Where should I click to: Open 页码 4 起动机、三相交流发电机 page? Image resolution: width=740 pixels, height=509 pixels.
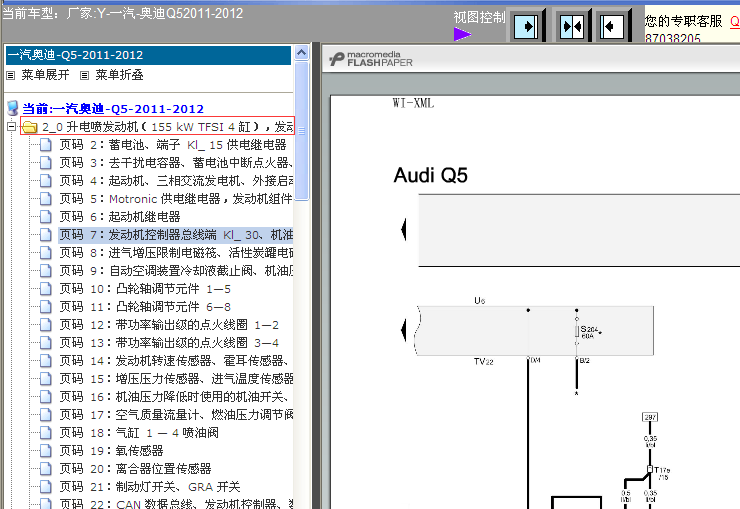pyautogui.click(x=176, y=181)
